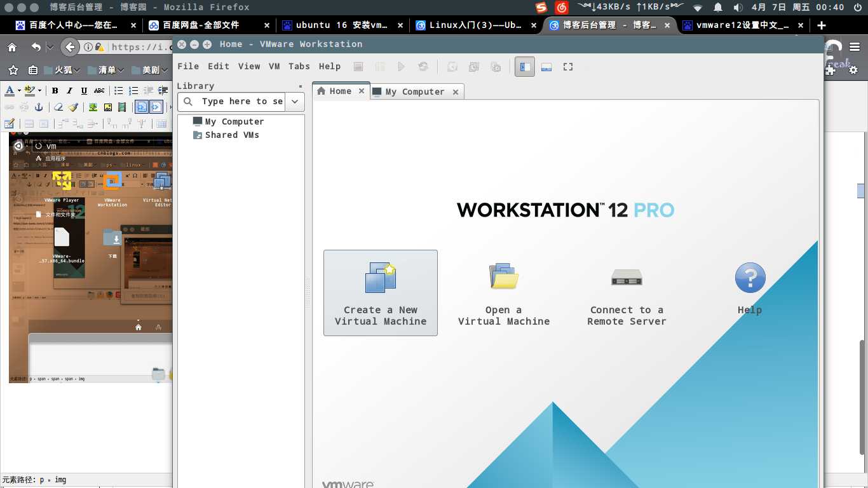Open font color dropdown arrow in editor
Screen dimensions: 868x488
19,91
